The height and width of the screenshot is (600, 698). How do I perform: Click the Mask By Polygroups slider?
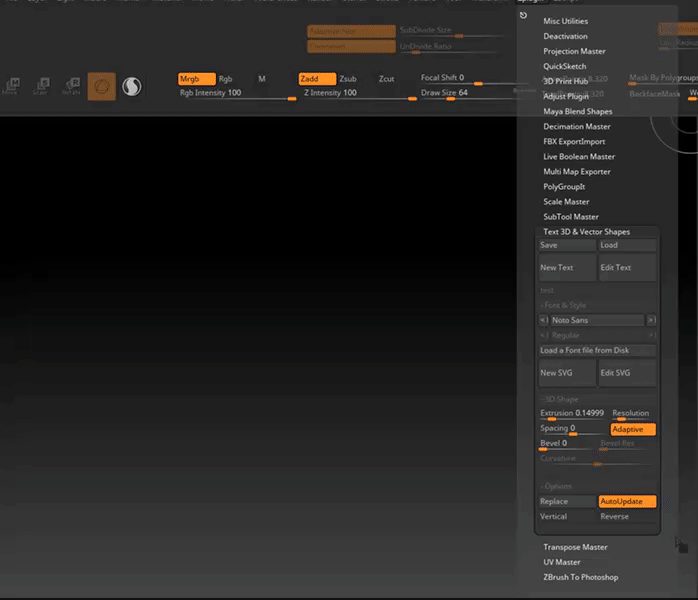(663, 79)
